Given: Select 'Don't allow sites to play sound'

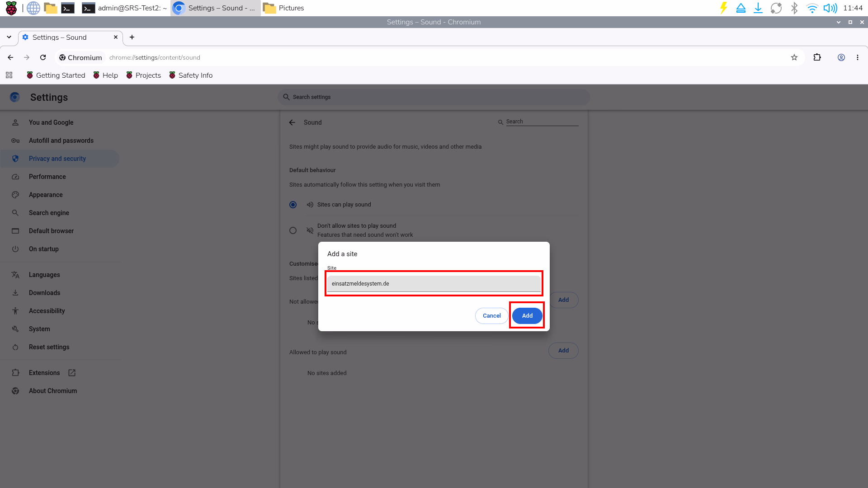Looking at the screenshot, I should click(x=293, y=230).
